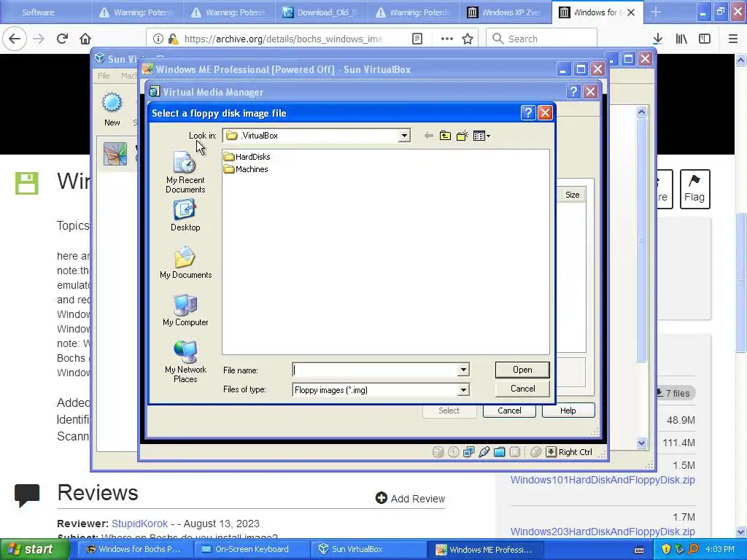Click USB status icon in VM window
The width and height of the screenshot is (747, 560).
click(484, 452)
